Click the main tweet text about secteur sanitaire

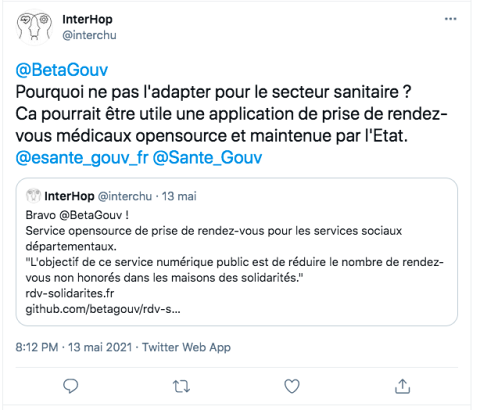[231, 114]
